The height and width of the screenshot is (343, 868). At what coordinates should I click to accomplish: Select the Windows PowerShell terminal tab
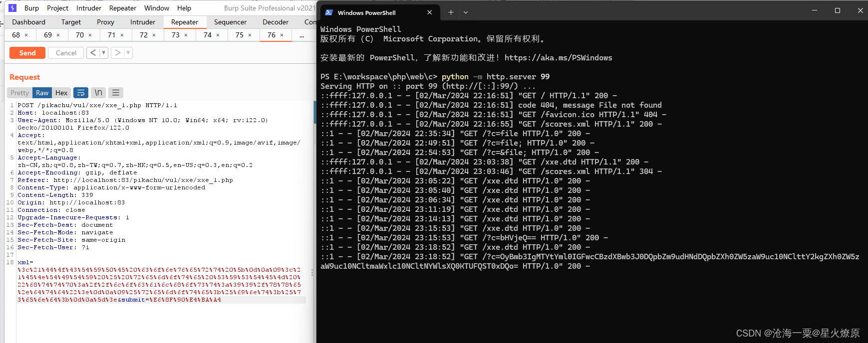click(x=380, y=12)
